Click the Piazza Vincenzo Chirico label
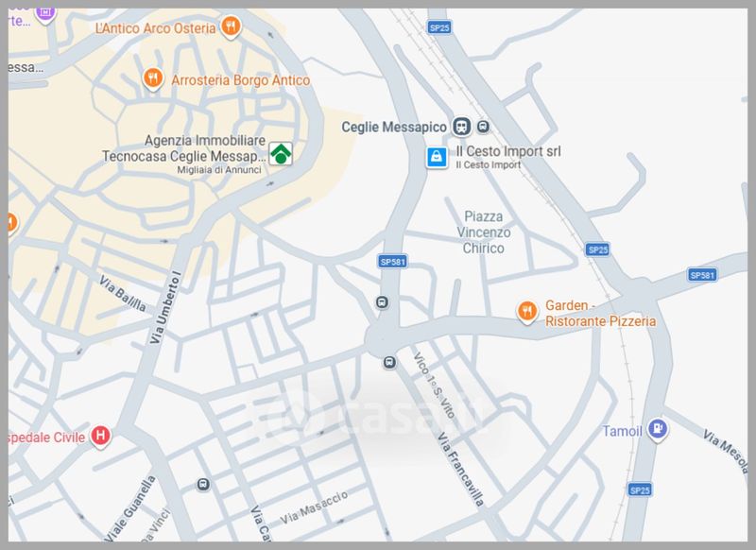 pos(483,232)
